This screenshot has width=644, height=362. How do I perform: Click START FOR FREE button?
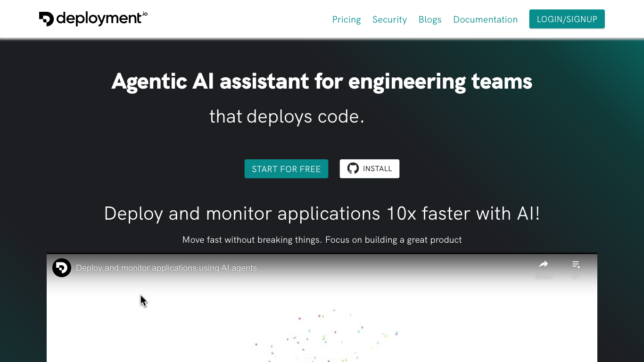coord(286,169)
